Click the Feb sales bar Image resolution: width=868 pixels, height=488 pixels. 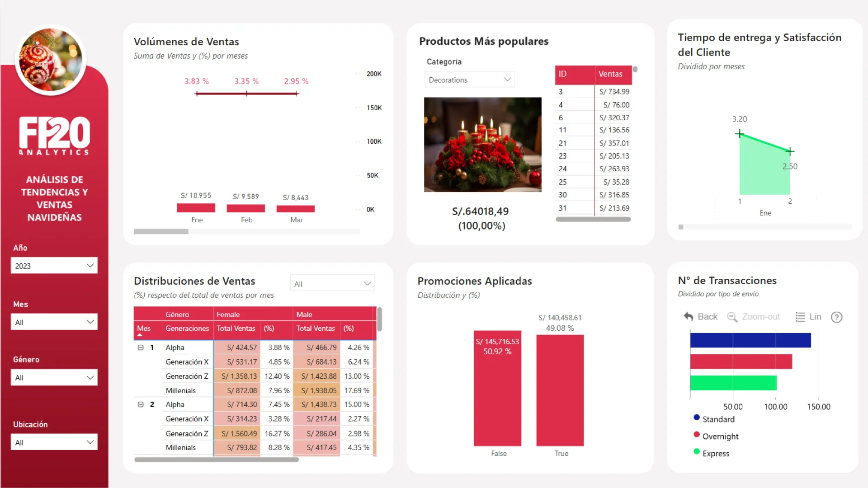(245, 208)
